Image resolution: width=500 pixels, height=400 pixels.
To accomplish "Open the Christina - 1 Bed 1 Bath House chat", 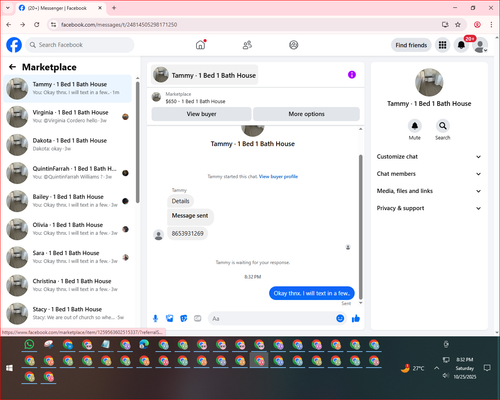I will click(68, 285).
